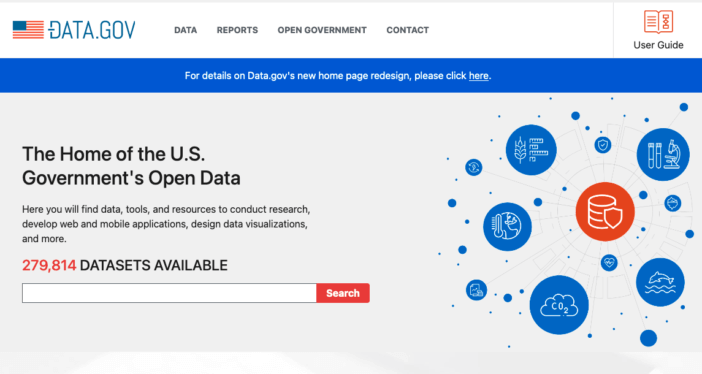This screenshot has height=374, width=702.
Task: Open the OPEN GOVERNMENT menu item
Action: (322, 30)
